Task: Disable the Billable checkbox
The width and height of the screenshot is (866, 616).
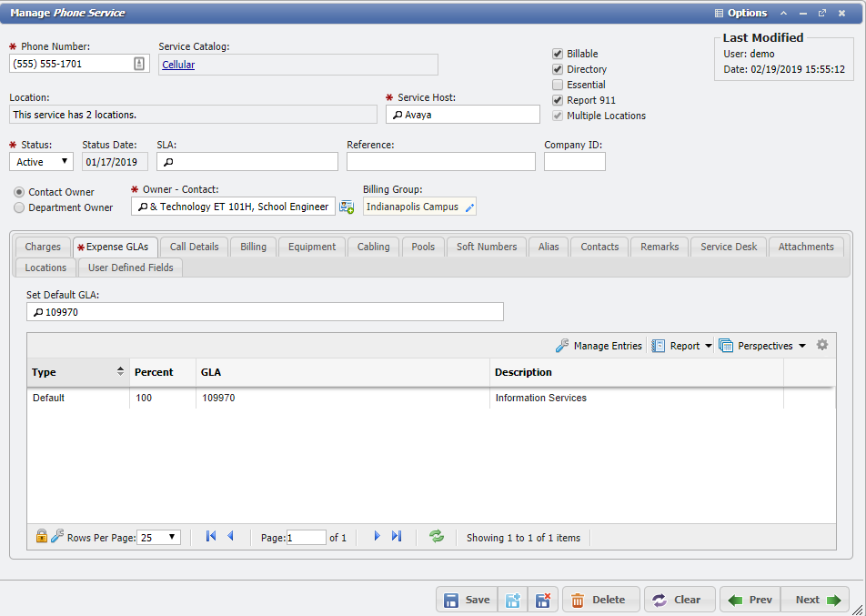Action: pos(557,54)
